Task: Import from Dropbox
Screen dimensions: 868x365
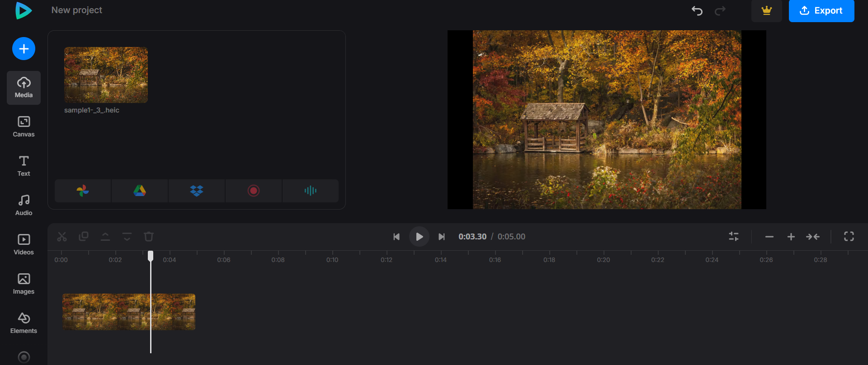Action: click(197, 191)
